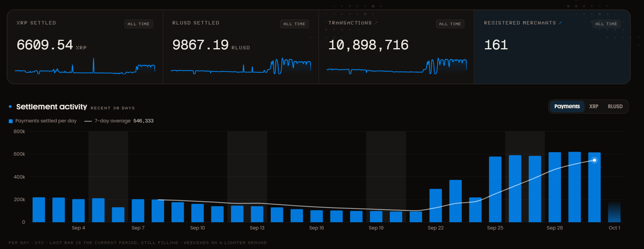Click ALL TIME badge on RLUSD Settled card
The height and width of the screenshot is (249, 644).
294,24
